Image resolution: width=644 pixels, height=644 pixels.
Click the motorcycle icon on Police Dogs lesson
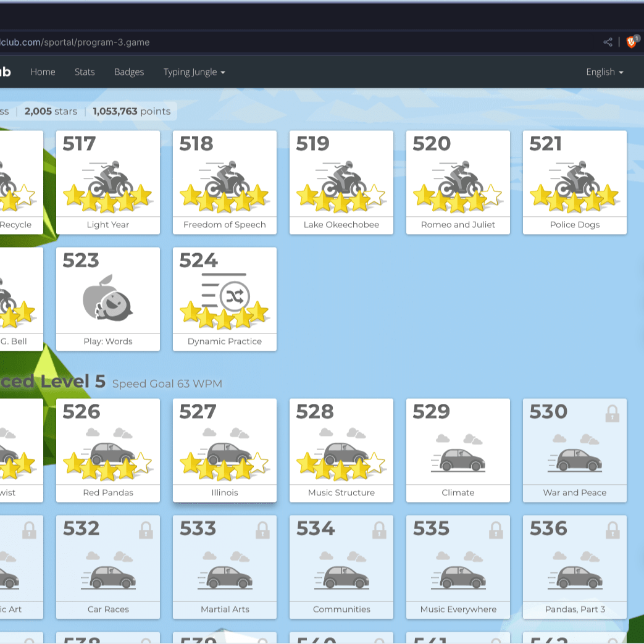coord(574,178)
